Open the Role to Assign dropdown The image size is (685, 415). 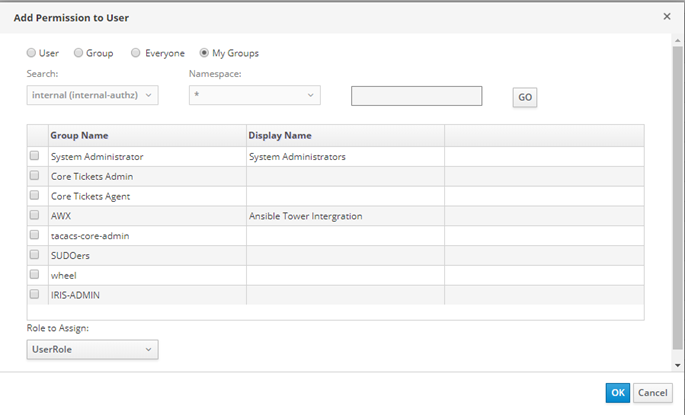pyautogui.click(x=92, y=349)
